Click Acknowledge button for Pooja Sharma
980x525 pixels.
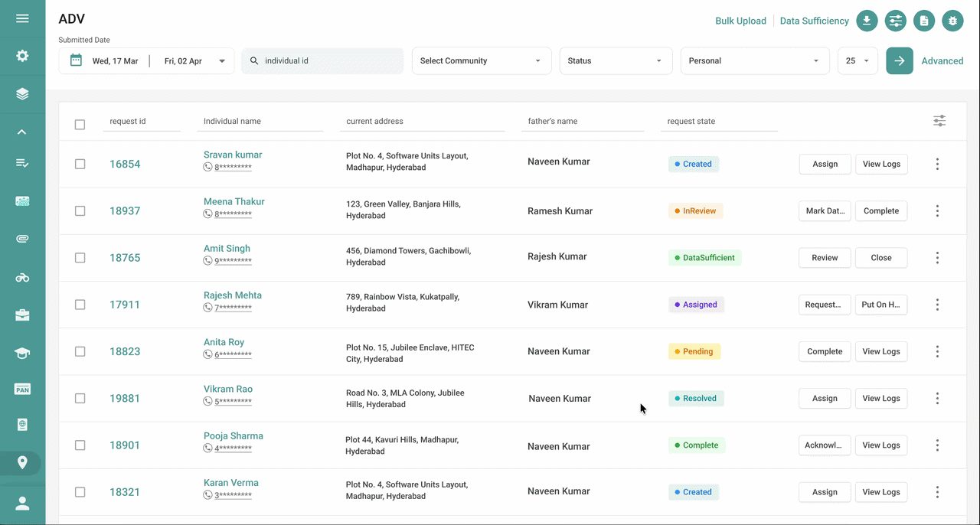coord(825,445)
